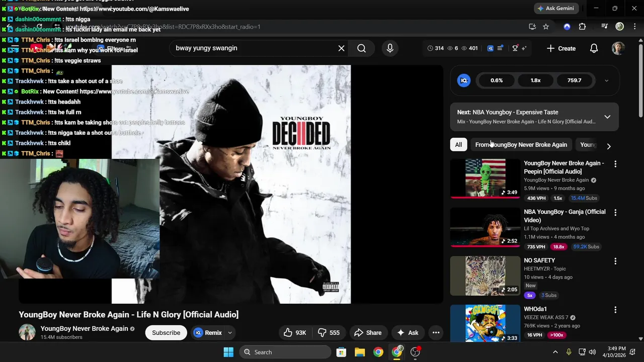Open Chrome extensions puzzle icon
This screenshot has height=362, width=644.
582,27
